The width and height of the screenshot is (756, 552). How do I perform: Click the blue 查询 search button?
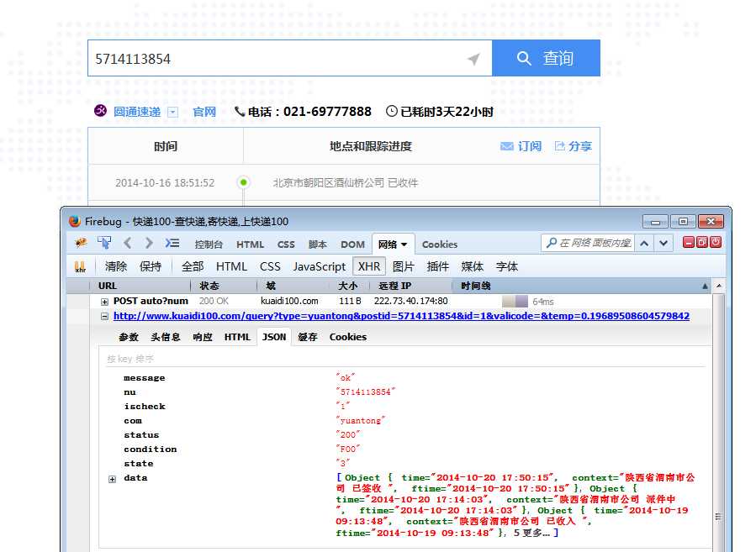click(x=546, y=58)
